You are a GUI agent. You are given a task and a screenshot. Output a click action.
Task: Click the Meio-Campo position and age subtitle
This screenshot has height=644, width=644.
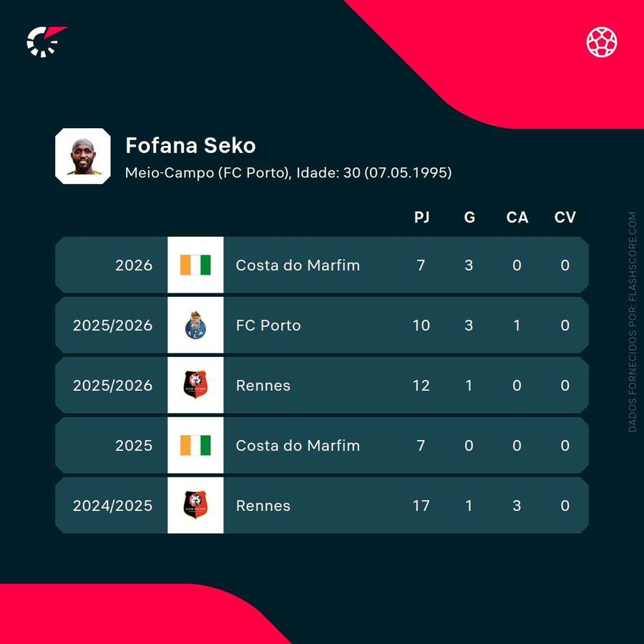pyautogui.click(x=288, y=172)
